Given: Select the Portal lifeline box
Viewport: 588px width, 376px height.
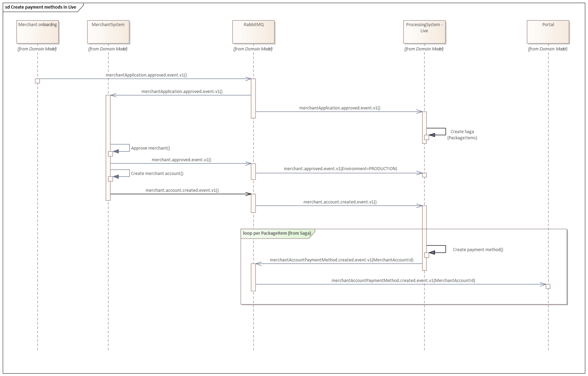Looking at the screenshot, I should coord(548,32).
